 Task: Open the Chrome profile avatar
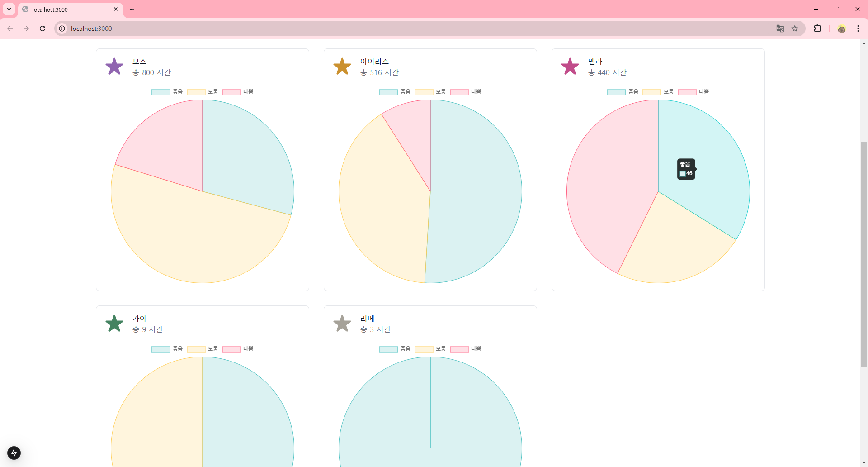[x=841, y=29]
